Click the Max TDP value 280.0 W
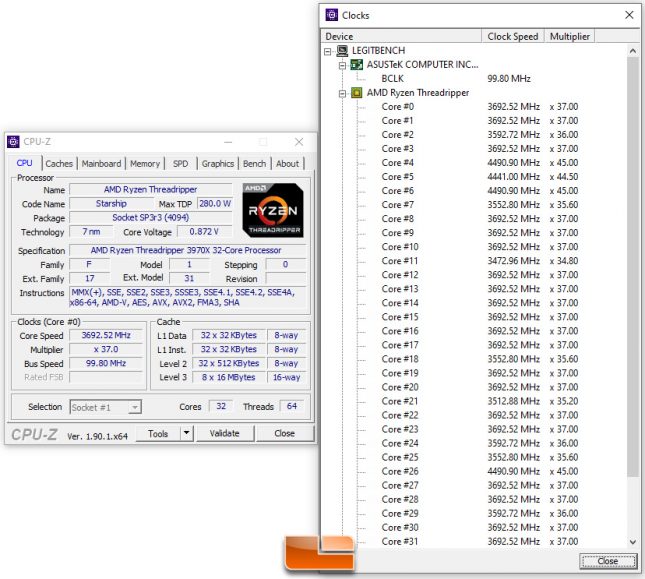Screen dimensions: 645x579 215,204
